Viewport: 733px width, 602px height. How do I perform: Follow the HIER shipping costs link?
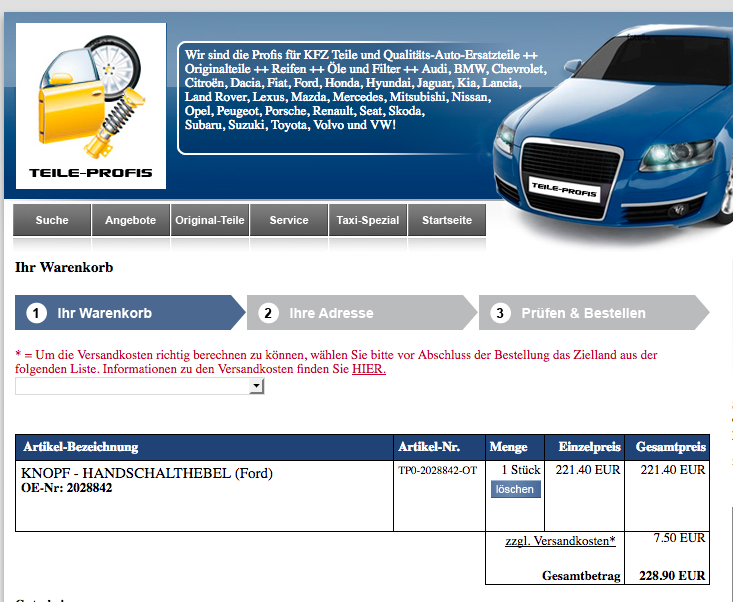click(368, 369)
